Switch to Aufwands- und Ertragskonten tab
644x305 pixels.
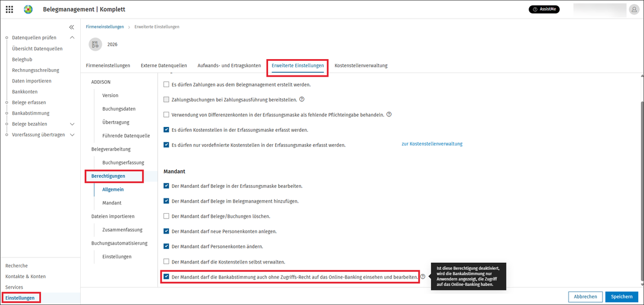229,66
